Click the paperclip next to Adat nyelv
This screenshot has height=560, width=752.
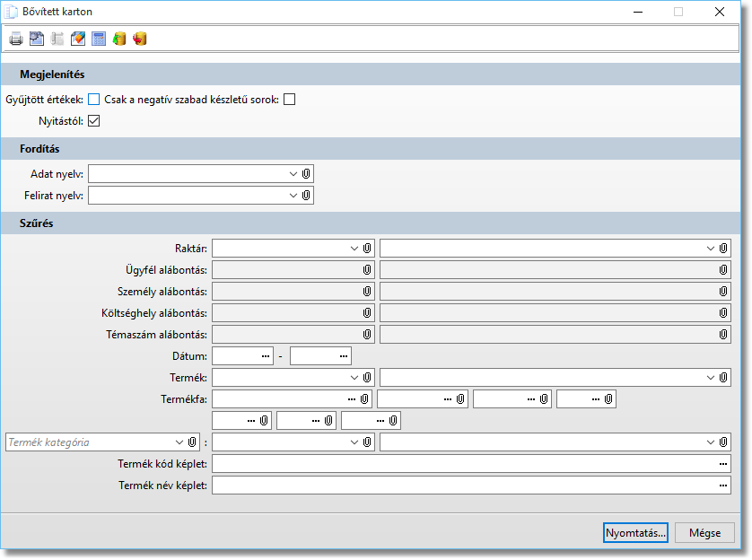(306, 174)
